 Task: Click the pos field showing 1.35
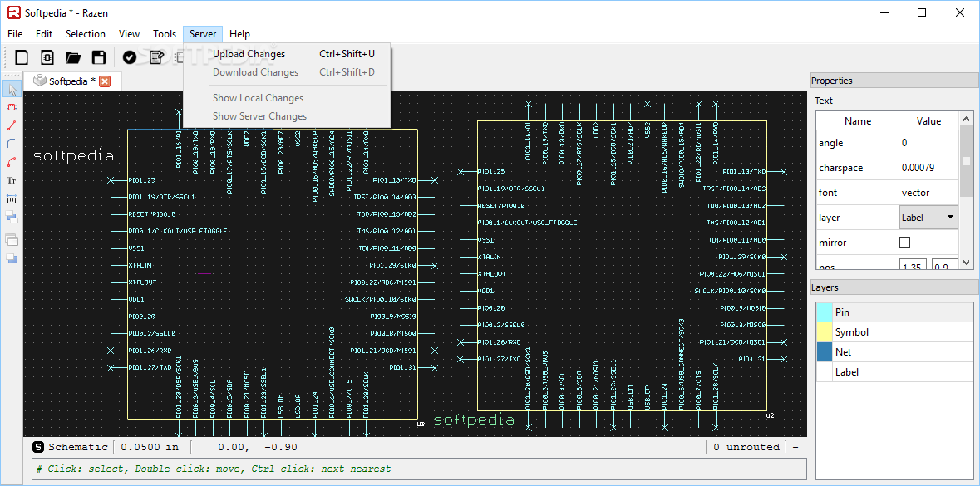[x=914, y=266]
